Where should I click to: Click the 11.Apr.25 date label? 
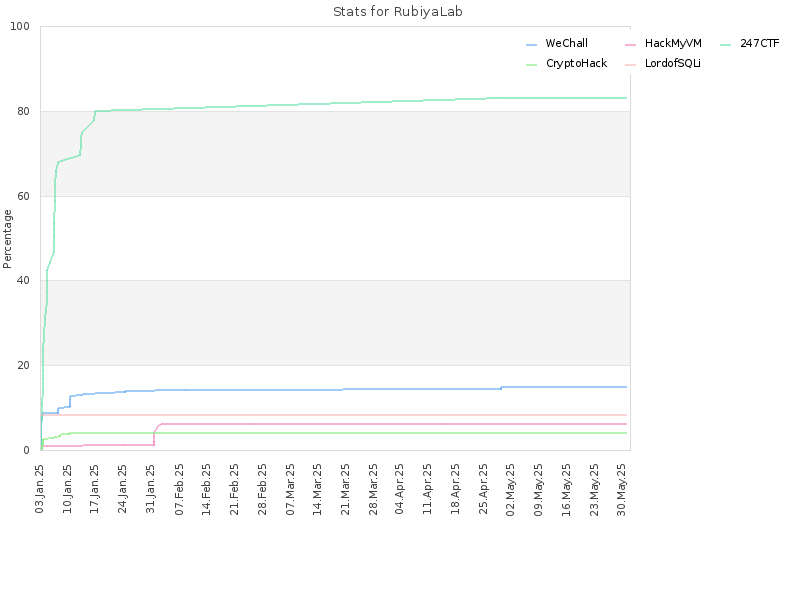click(x=428, y=489)
